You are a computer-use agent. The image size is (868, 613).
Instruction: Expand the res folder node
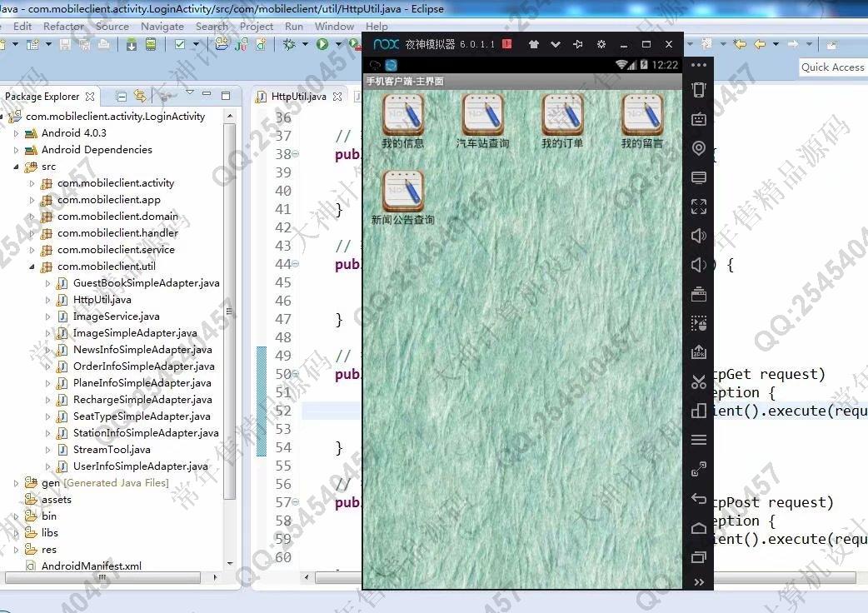click(x=16, y=550)
